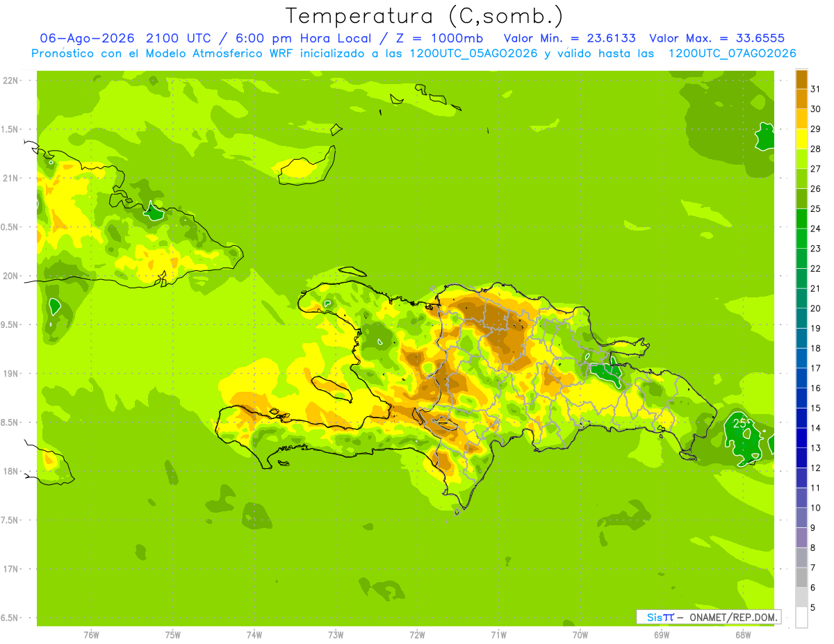Click the '71W' longitude label
The width and height of the screenshot is (834, 644).
click(x=498, y=634)
